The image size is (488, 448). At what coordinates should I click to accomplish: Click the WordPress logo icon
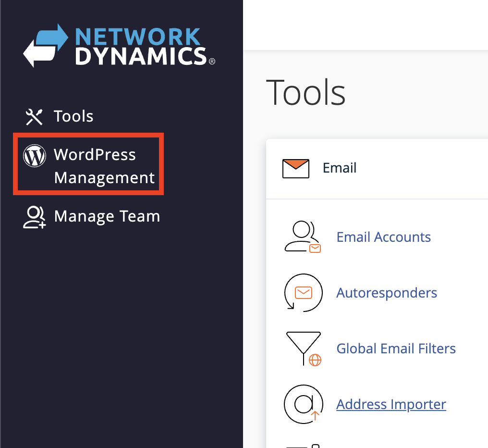(x=35, y=155)
